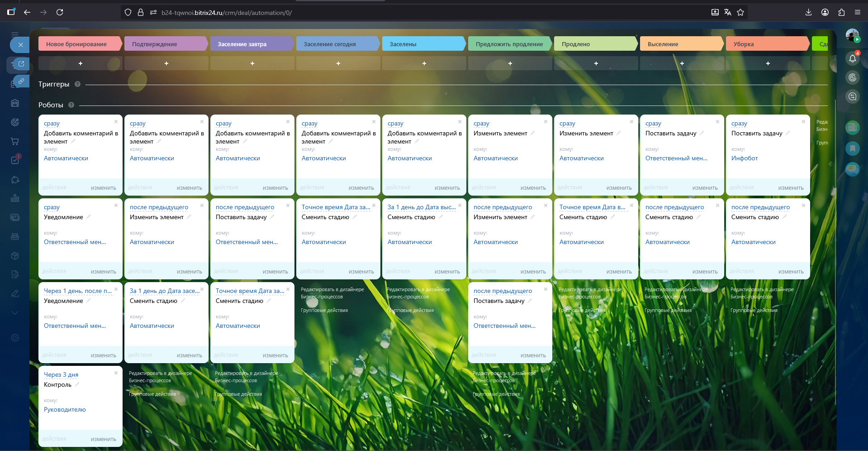
Task: Add a trigger under Заселены stage
Action: point(424,63)
